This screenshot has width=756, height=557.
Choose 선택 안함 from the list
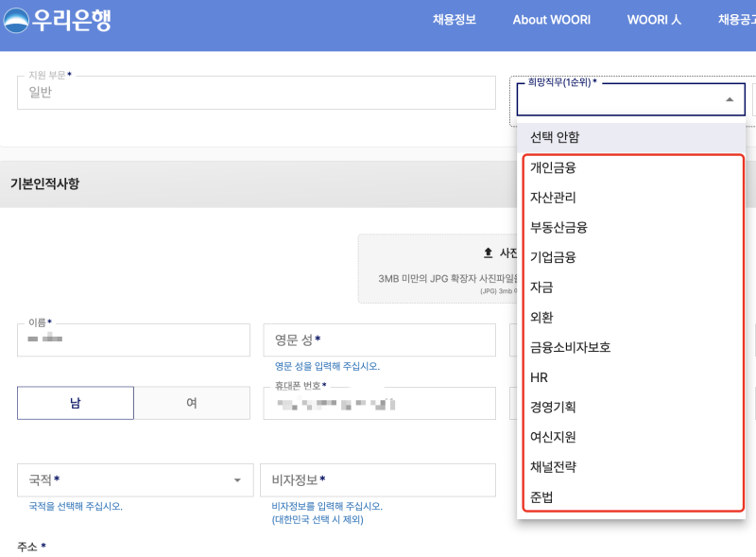click(631, 137)
